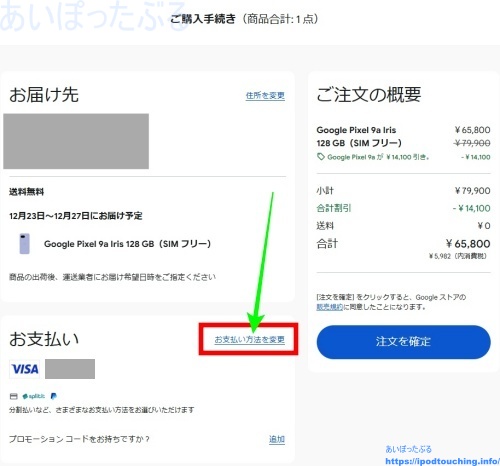Click the 送料 ¥0 shipping value

point(484,226)
